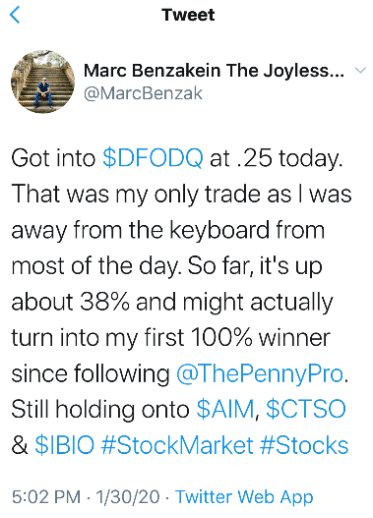Expand the tweet options chevron

tap(360, 70)
